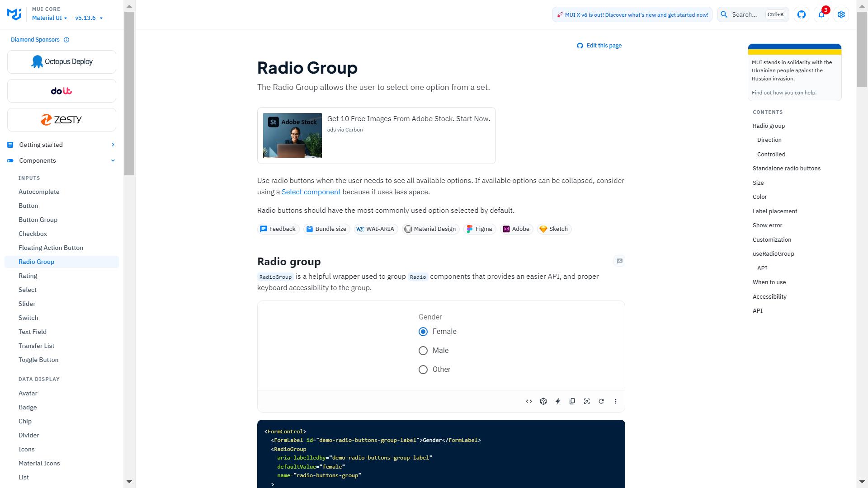The height and width of the screenshot is (488, 868).
Task: Click the settings gear icon
Action: (x=841, y=14)
